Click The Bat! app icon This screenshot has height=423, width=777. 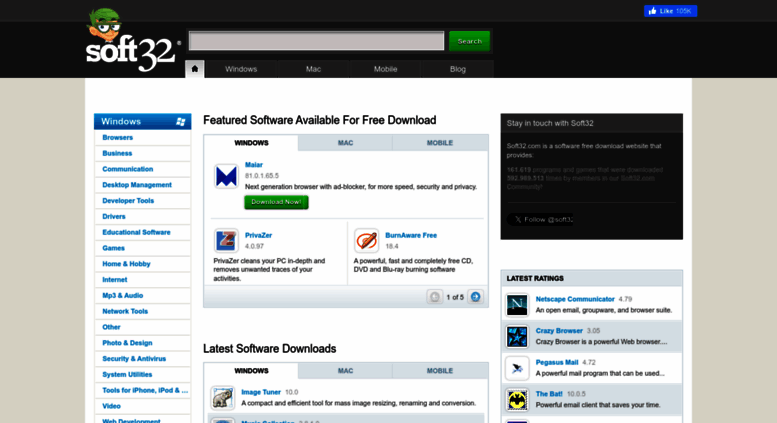pos(517,400)
